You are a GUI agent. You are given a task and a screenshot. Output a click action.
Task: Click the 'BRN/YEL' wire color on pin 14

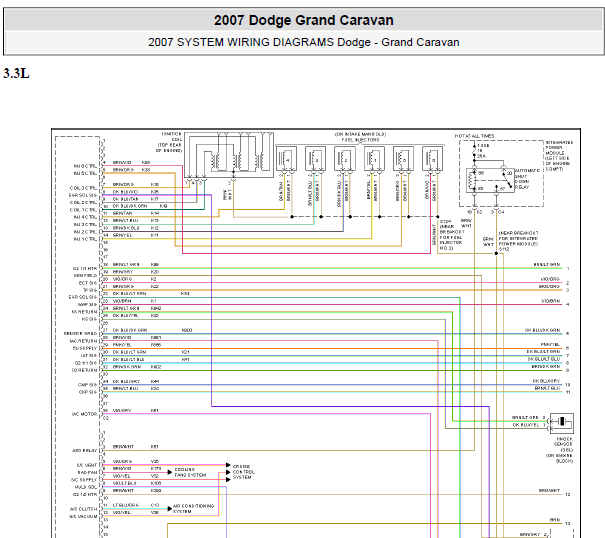(122, 235)
